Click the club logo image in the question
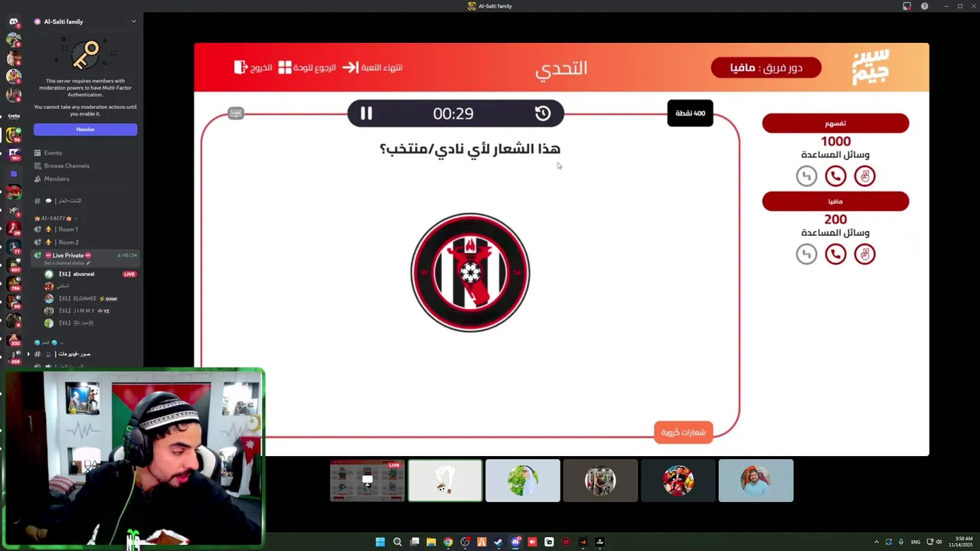This screenshot has width=980, height=551. pyautogui.click(x=470, y=272)
